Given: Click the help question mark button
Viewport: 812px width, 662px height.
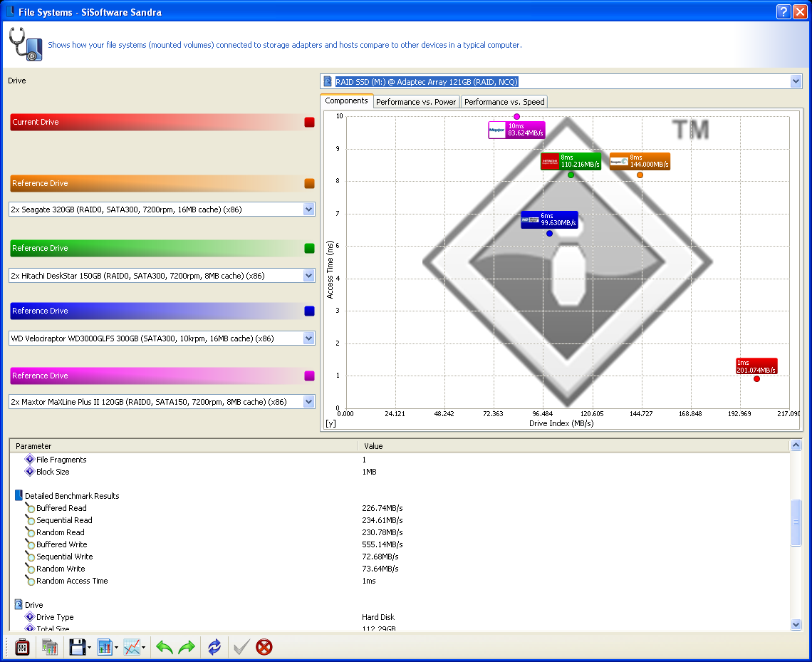Looking at the screenshot, I should pyautogui.click(x=784, y=12).
